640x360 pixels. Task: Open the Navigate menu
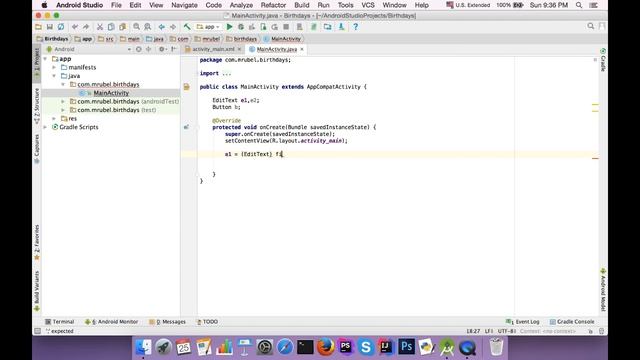point(184,5)
